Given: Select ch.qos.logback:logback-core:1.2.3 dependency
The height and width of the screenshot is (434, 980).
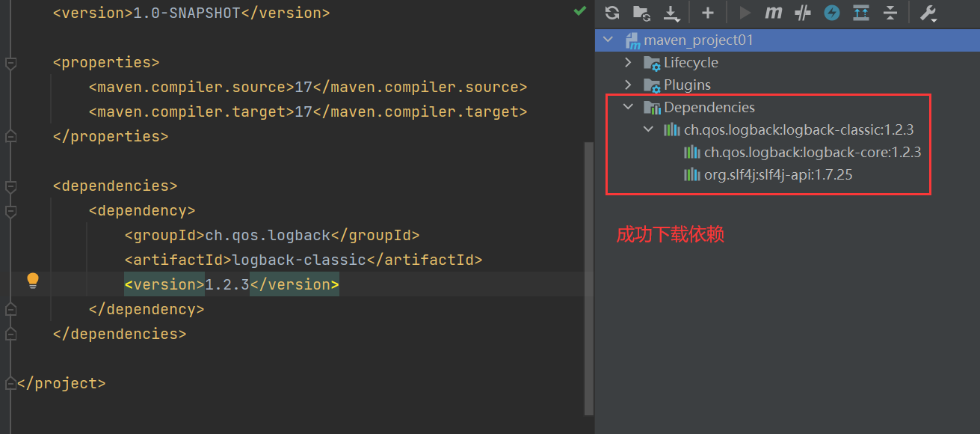Looking at the screenshot, I should click(812, 152).
